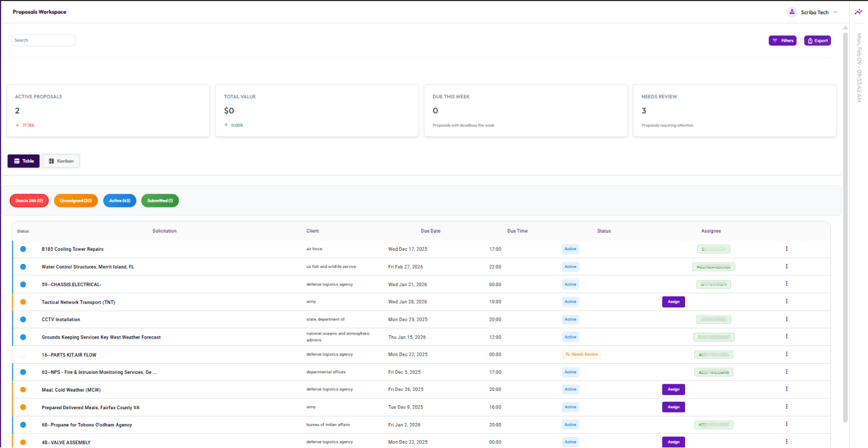868x448 pixels.
Task: Open more options for Grounds Keeping Services row
Action: pos(787,336)
